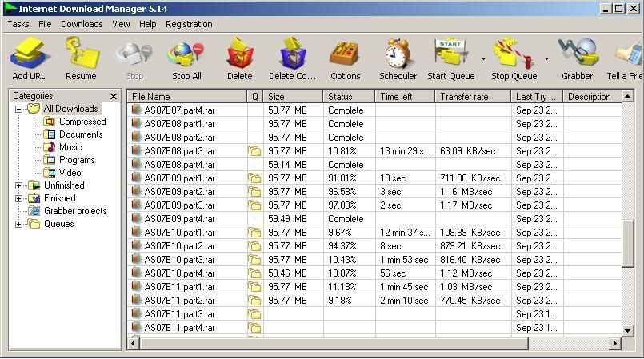Hit the Delete toolbar icon
The width and height of the screenshot is (644, 359).
click(239, 55)
